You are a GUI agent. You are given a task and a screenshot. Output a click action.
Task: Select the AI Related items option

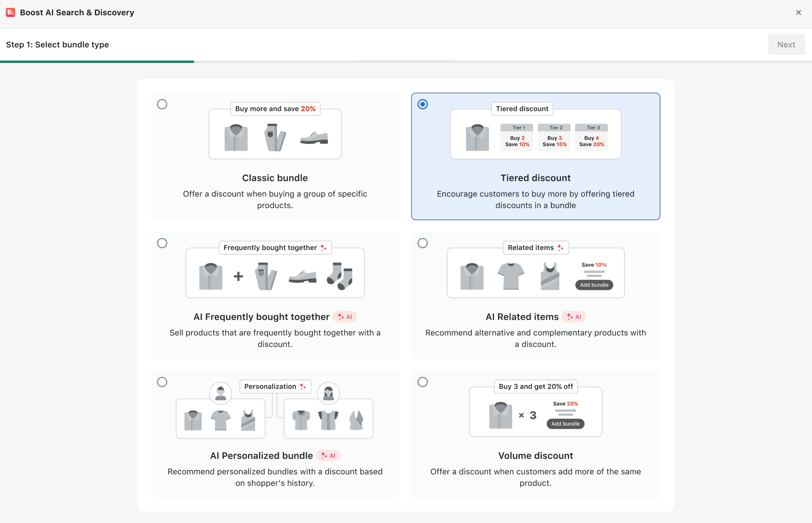423,243
